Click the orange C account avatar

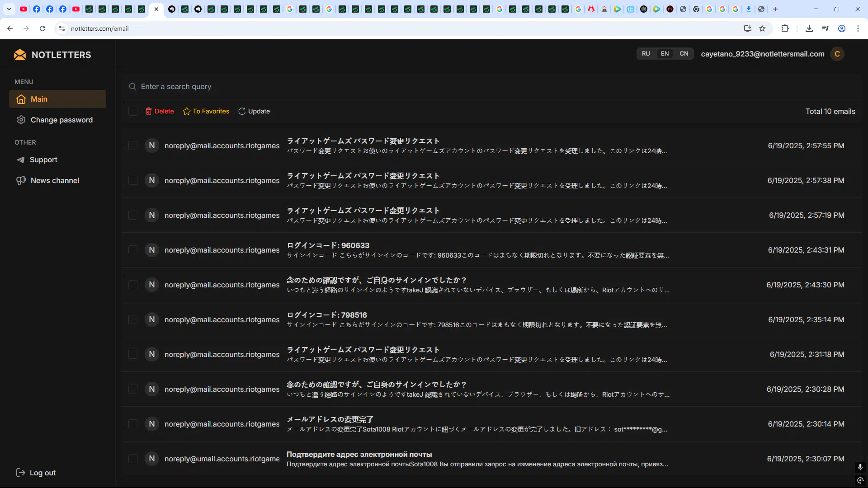(x=837, y=54)
